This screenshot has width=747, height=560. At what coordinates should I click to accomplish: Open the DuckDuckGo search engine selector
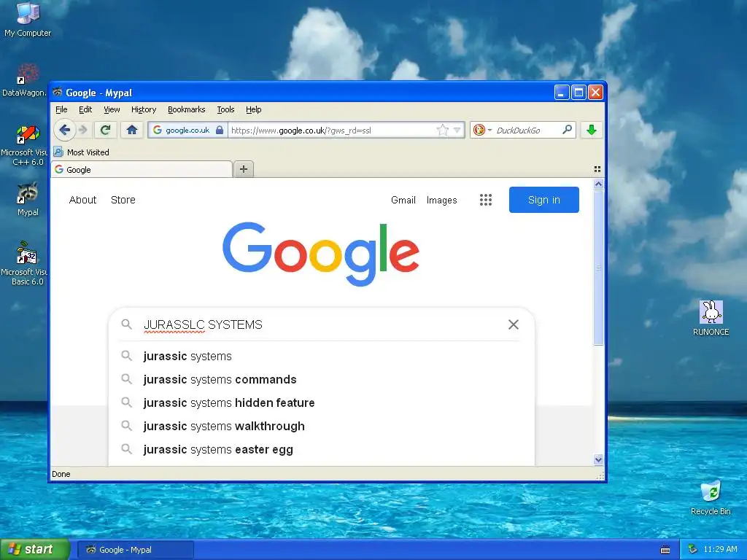pos(482,130)
